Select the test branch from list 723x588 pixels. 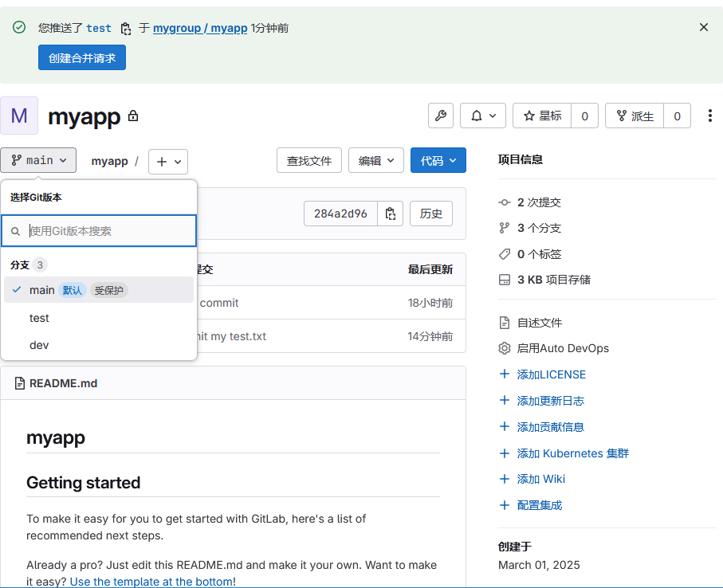pos(39,318)
